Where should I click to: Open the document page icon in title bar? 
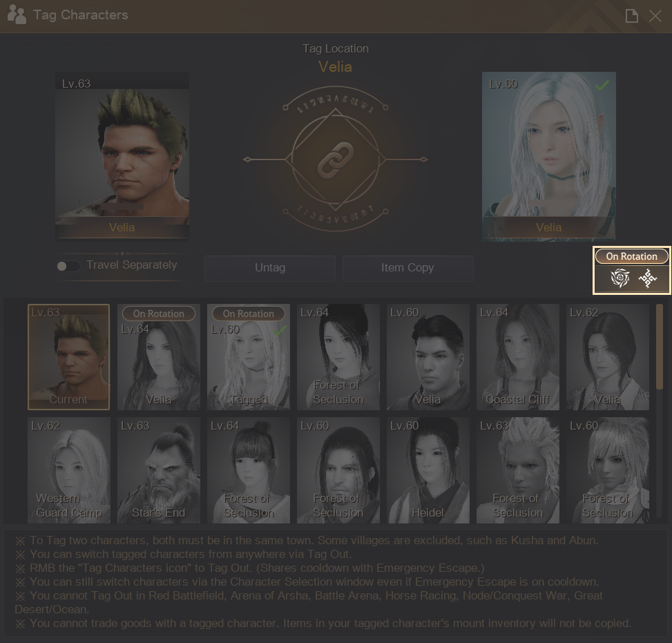click(631, 16)
